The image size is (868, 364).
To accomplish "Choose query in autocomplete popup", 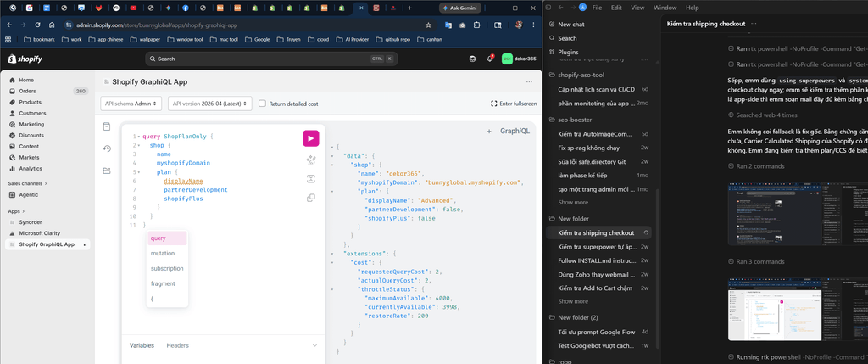I will click(x=167, y=238).
